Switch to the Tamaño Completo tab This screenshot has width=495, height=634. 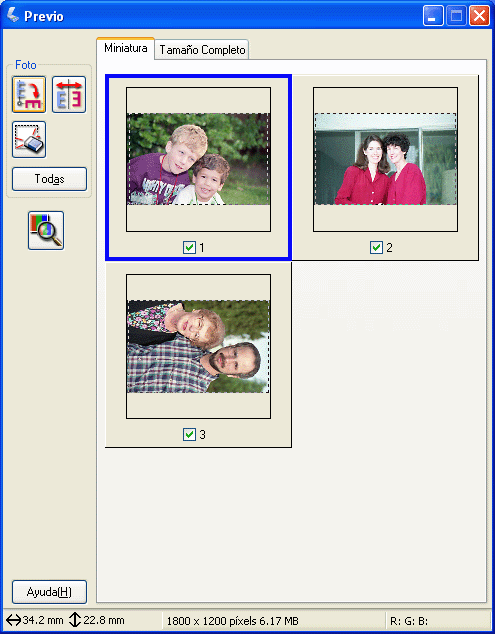(x=202, y=50)
